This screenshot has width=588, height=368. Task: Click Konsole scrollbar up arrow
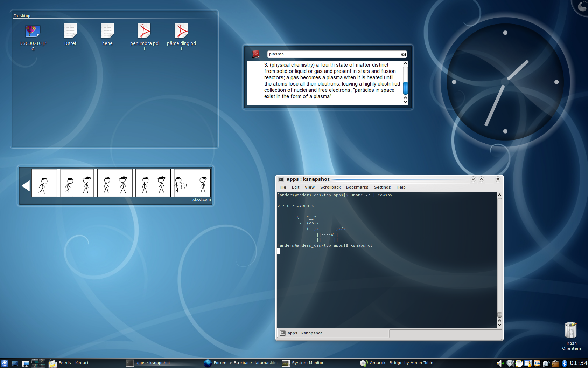tap(500, 195)
